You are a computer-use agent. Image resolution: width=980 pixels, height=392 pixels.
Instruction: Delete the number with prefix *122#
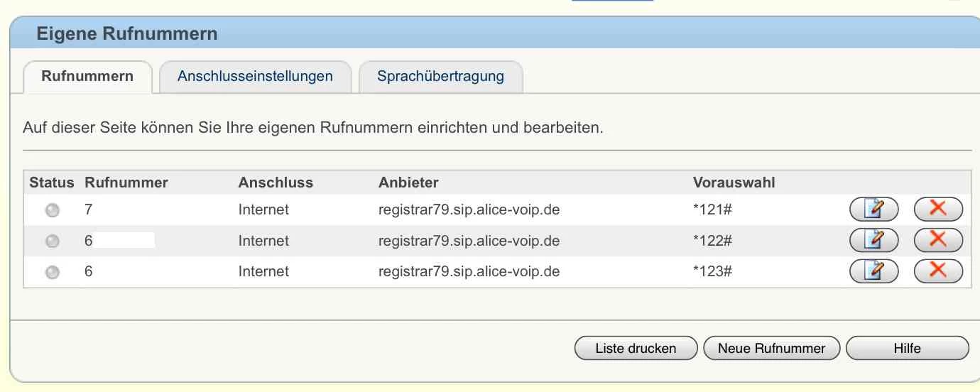(938, 241)
